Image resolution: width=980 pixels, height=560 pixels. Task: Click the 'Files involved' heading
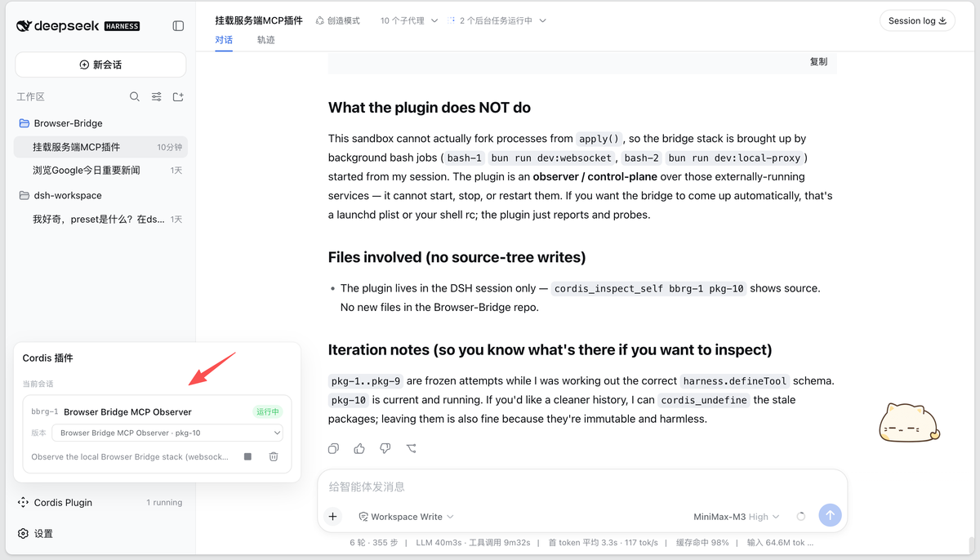[457, 257]
